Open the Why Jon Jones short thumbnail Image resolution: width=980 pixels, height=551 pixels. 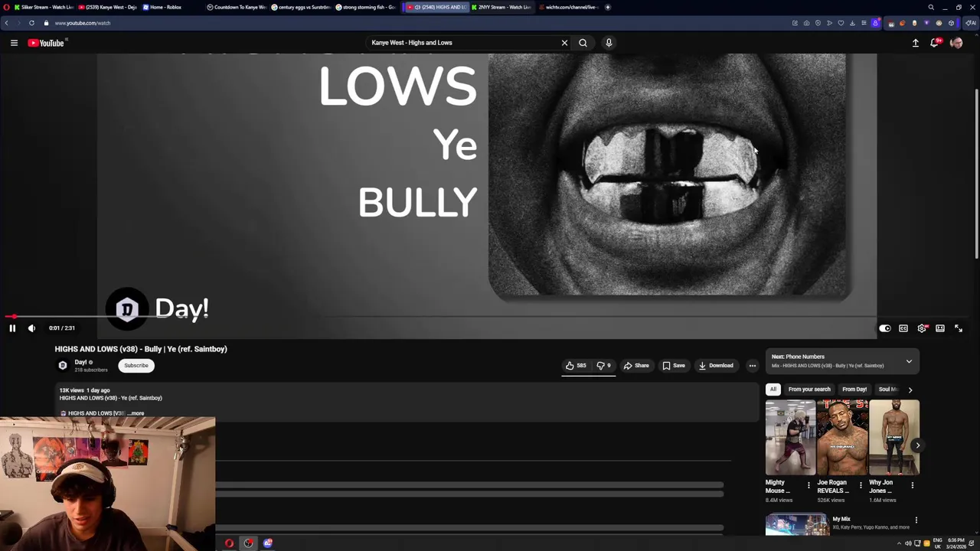[893, 438]
